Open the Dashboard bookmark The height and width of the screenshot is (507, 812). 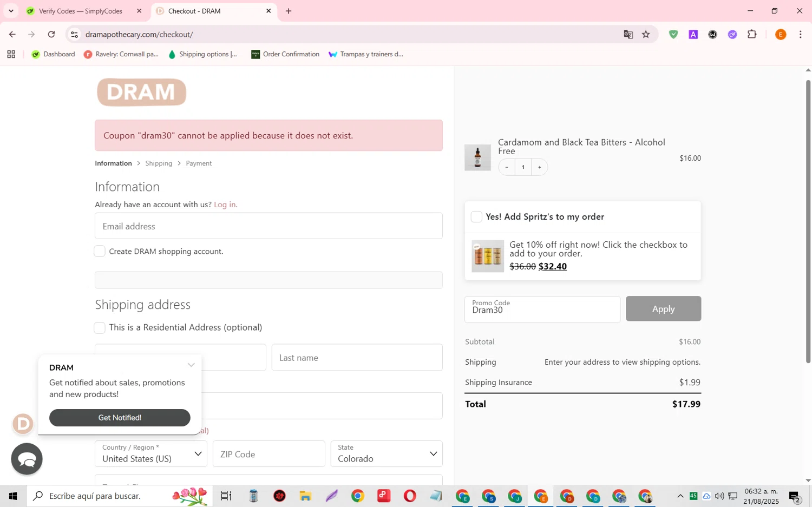click(53, 54)
